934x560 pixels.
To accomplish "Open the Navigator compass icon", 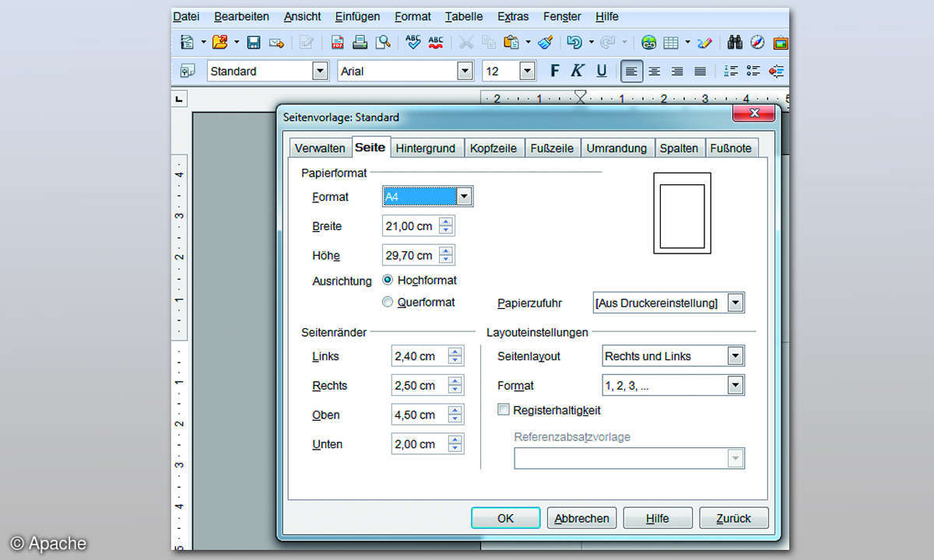I will click(757, 42).
